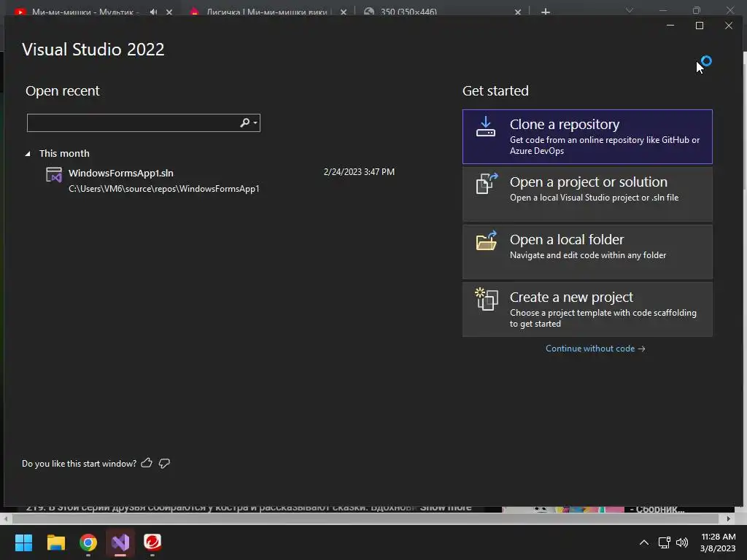The width and height of the screenshot is (747, 560).
Task: Click the Open a project or solution button
Action: pos(587,194)
